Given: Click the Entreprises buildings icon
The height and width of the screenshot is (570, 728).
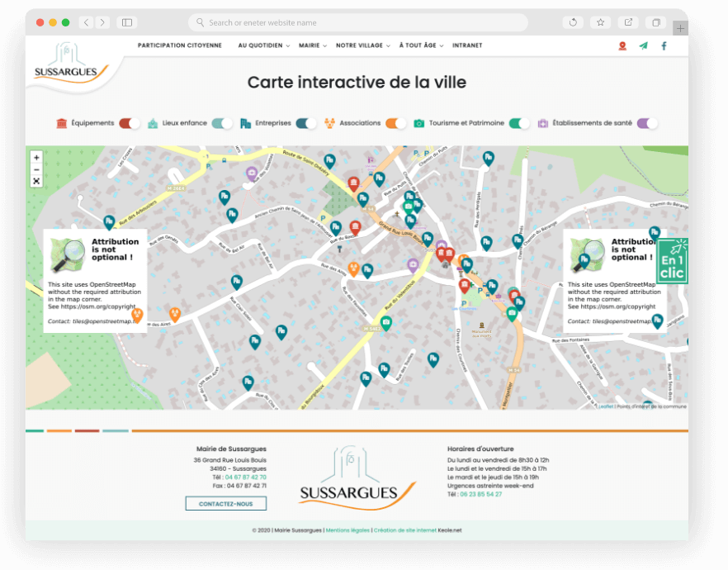Looking at the screenshot, I should 246,123.
